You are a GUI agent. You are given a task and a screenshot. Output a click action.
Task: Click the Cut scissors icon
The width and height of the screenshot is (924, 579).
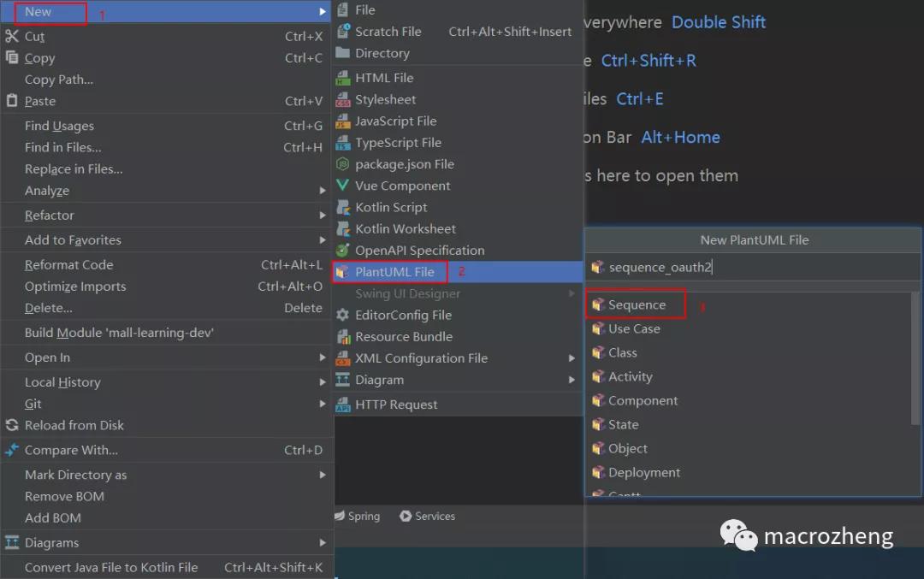[12, 36]
